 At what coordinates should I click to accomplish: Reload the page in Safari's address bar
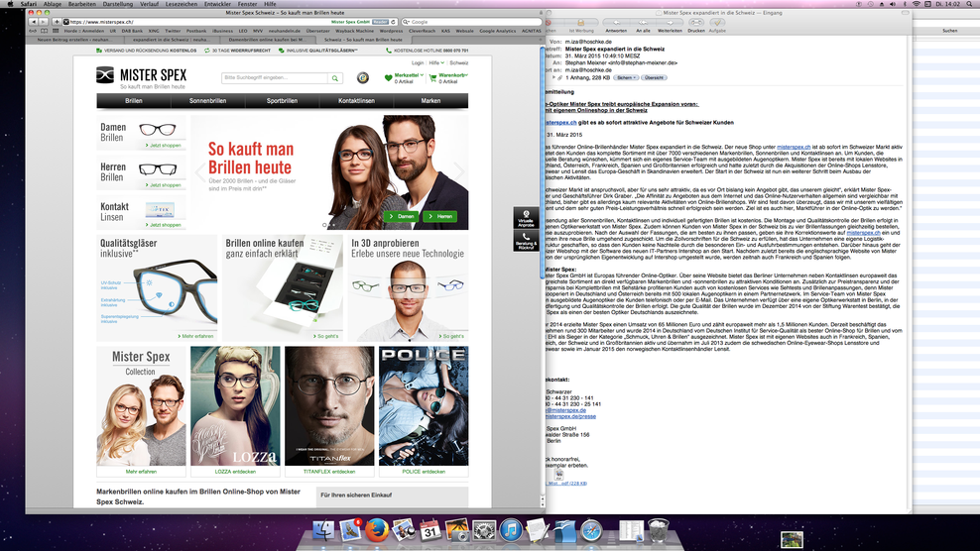point(394,22)
